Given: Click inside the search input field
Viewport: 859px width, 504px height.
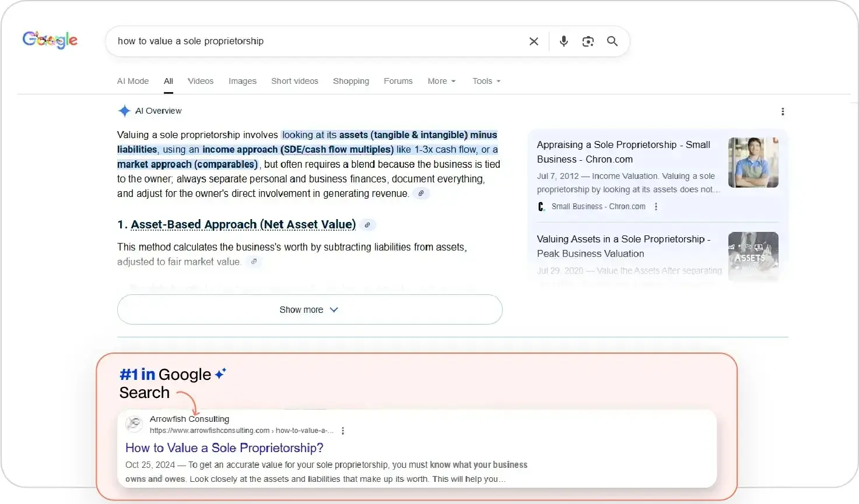Looking at the screenshot, I should click(321, 41).
